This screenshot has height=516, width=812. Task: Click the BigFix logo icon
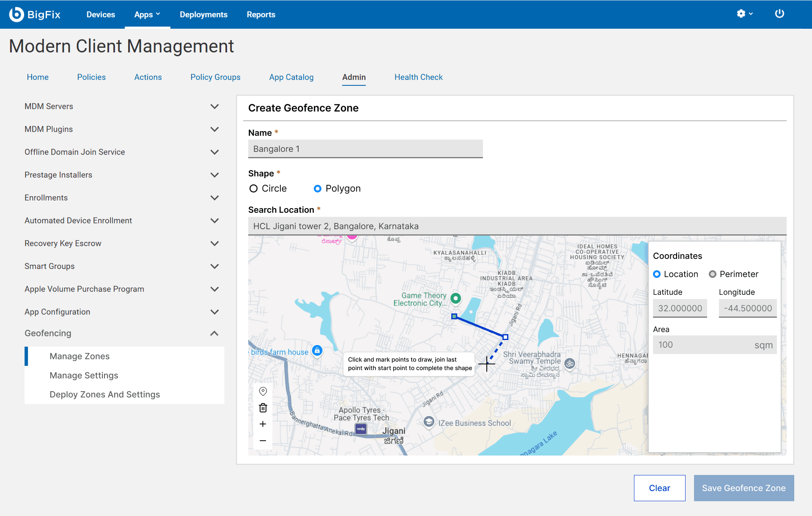16,14
